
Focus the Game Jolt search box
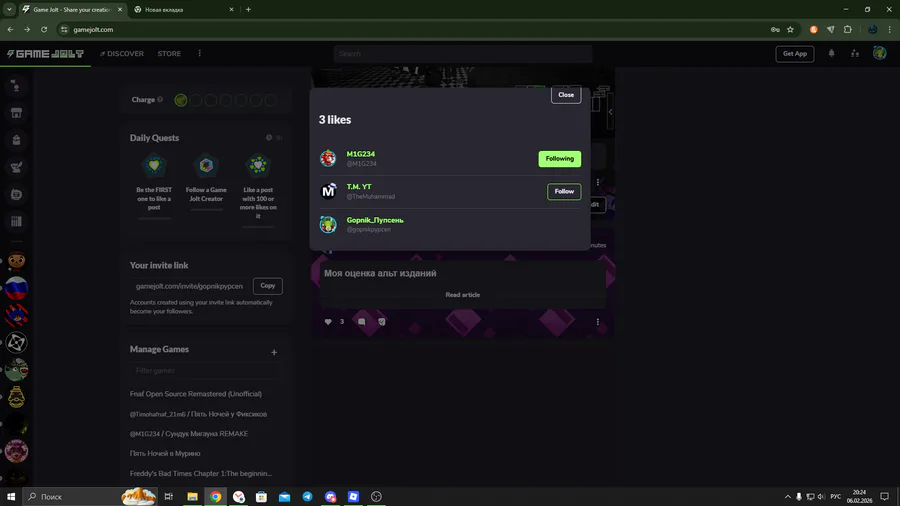coord(463,53)
